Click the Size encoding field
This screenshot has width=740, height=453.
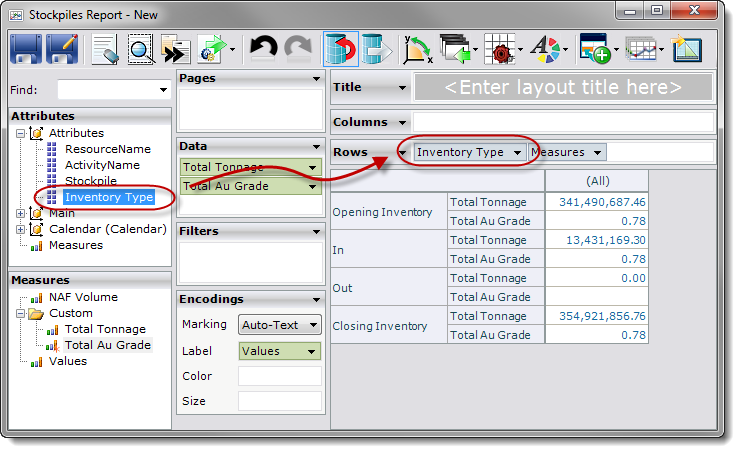[279, 401]
